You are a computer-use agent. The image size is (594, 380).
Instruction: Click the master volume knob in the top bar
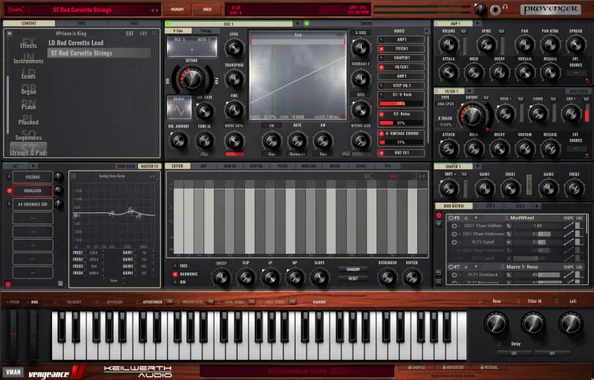[480, 9]
